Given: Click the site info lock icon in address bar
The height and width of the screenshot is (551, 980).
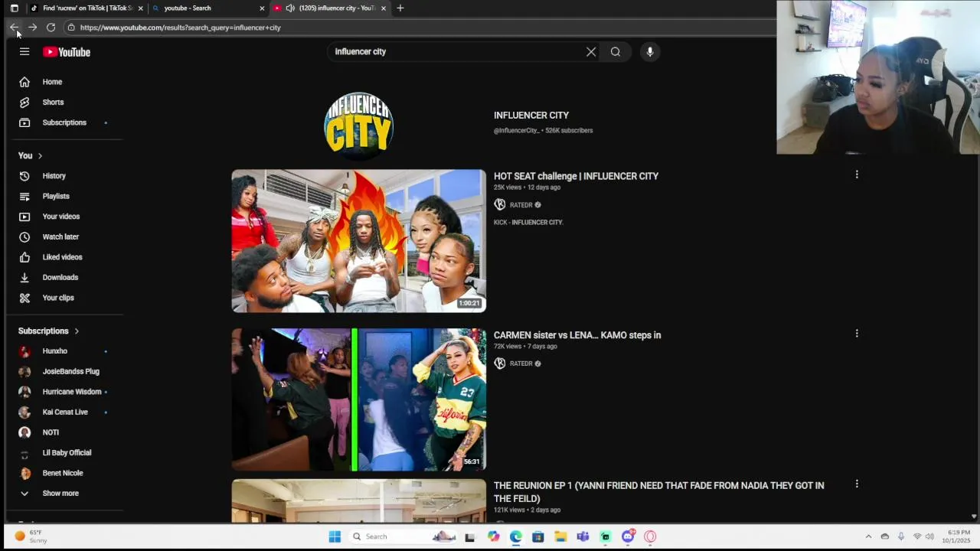Looking at the screenshot, I should [71, 28].
